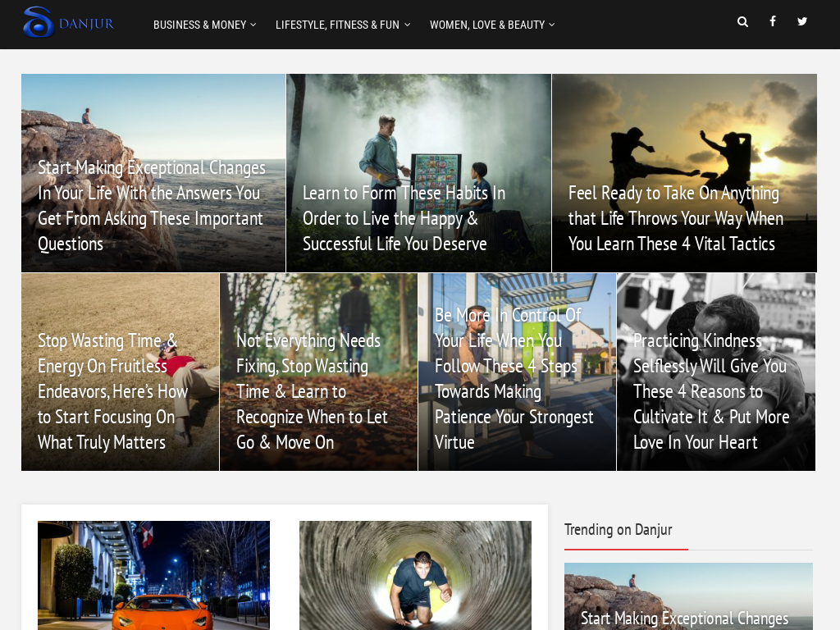Expand chevron beside Women, Love & Beauty

pyautogui.click(x=552, y=25)
